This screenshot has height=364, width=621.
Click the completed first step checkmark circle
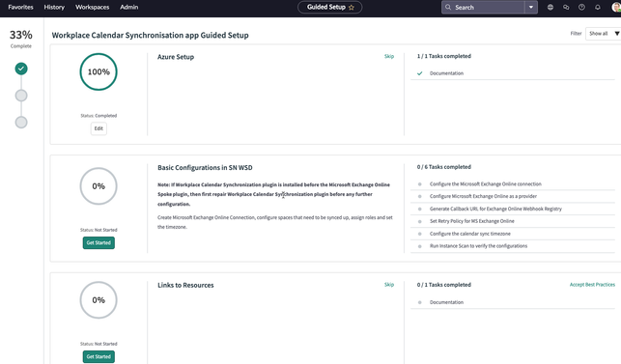21,69
